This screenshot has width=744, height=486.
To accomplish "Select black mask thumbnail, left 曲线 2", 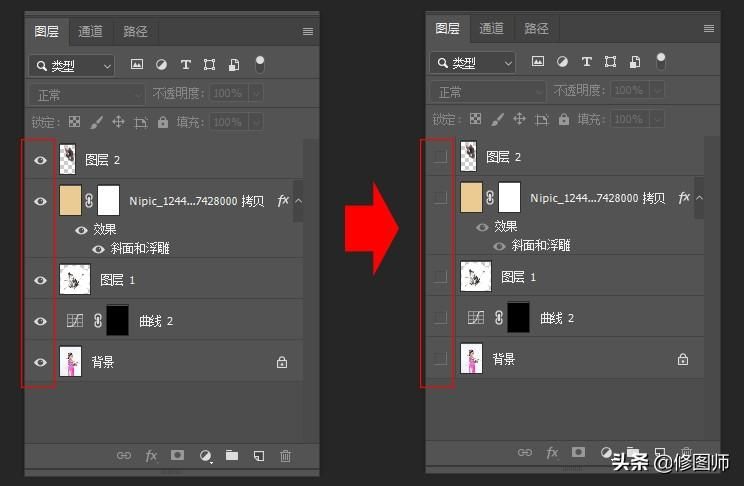I will tap(118, 321).
